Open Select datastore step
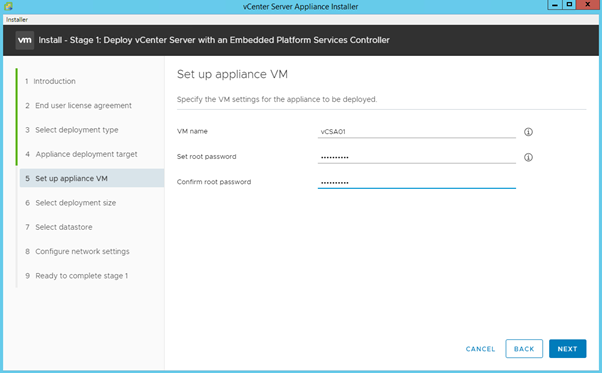The height and width of the screenshot is (373, 602). tap(59, 227)
